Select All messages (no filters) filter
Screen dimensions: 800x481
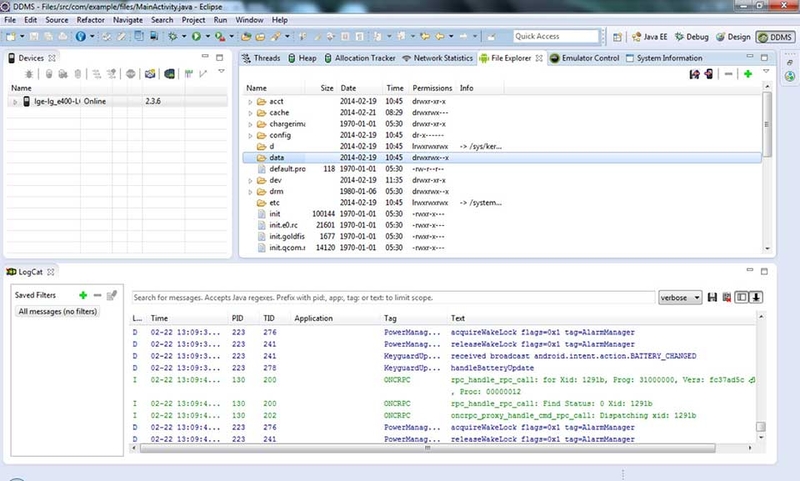click(57, 311)
